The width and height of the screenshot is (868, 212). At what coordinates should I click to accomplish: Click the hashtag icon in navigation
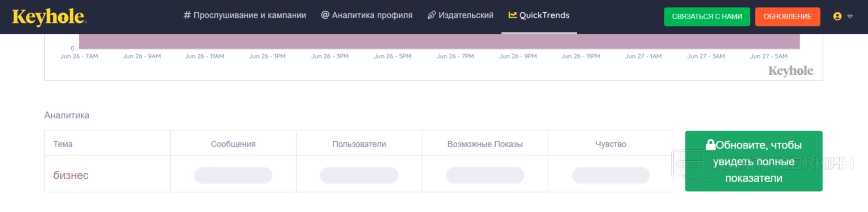click(187, 15)
